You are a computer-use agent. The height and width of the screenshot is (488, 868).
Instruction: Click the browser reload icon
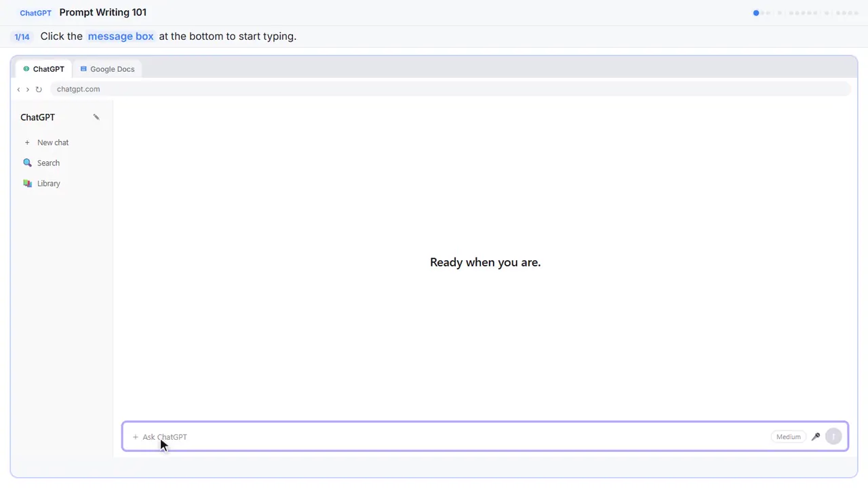[39, 89]
